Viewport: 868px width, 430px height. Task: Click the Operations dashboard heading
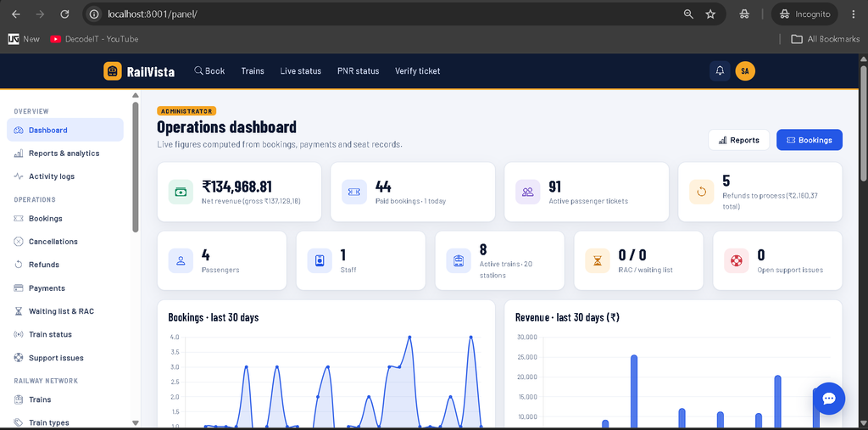pos(227,127)
